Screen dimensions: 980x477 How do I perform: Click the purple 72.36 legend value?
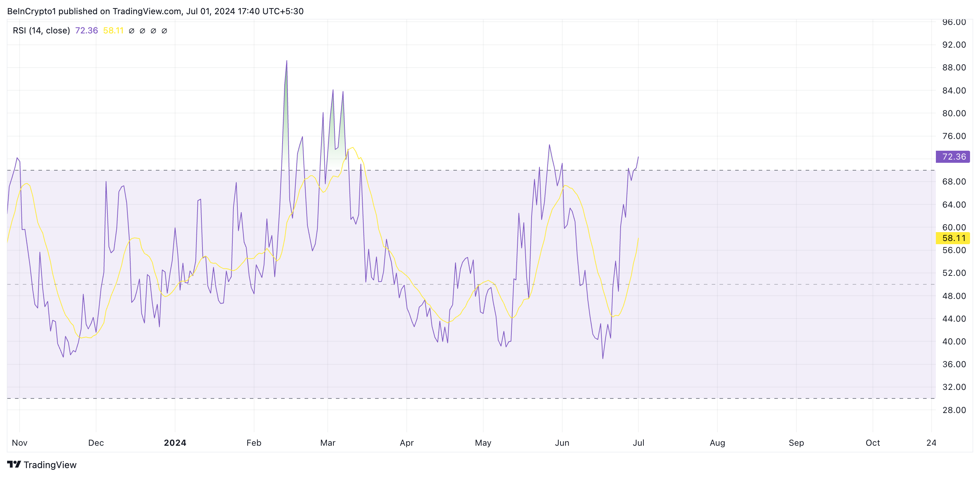pyautogui.click(x=86, y=31)
